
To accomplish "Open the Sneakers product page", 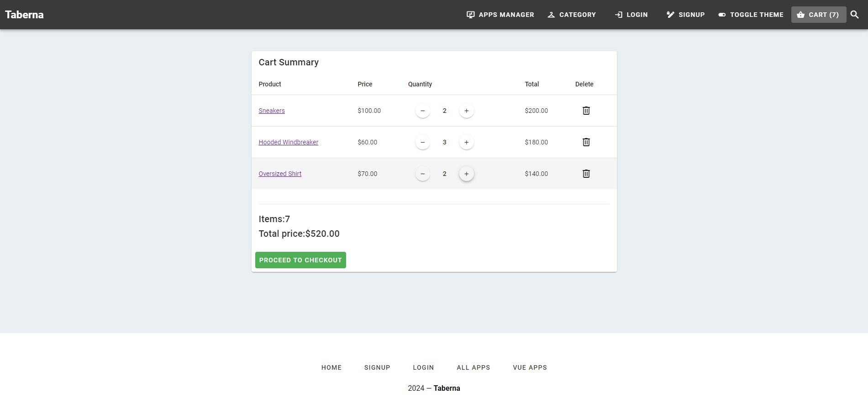I will point(272,110).
